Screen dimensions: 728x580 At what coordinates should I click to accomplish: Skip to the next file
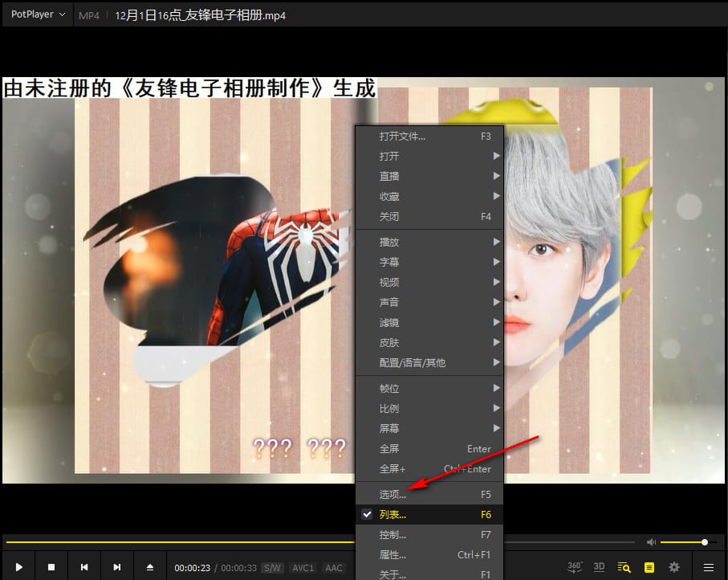(x=117, y=567)
